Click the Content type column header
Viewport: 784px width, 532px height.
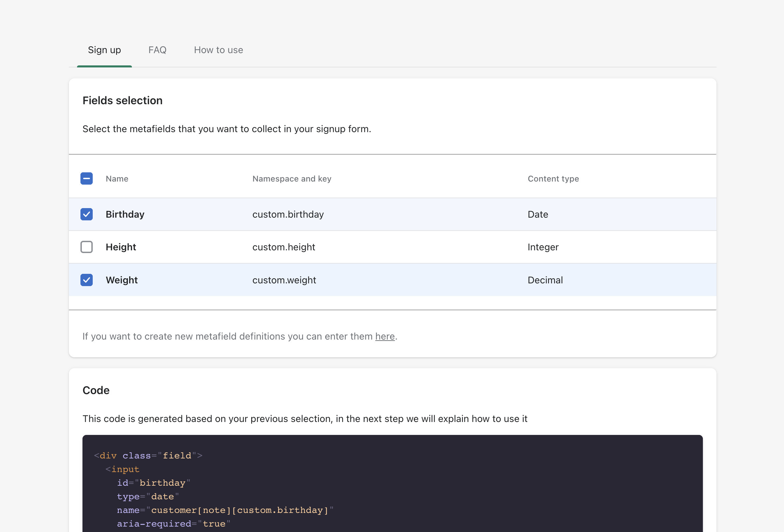553,179
